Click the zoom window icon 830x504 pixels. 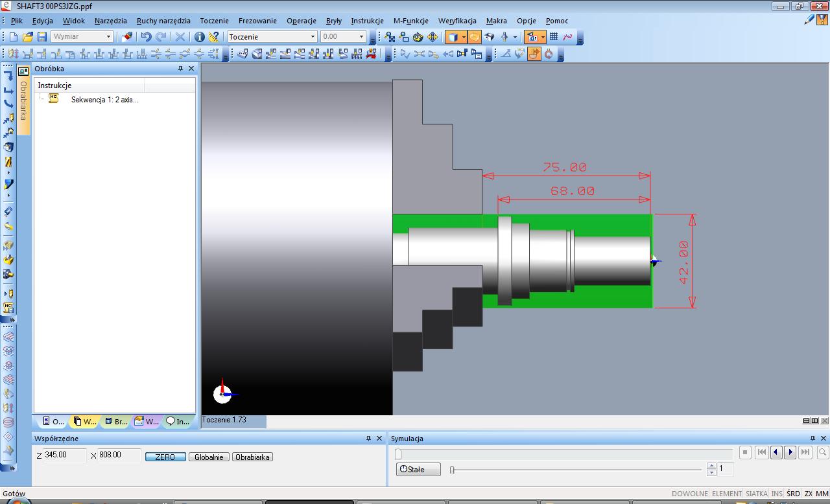[x=404, y=37]
